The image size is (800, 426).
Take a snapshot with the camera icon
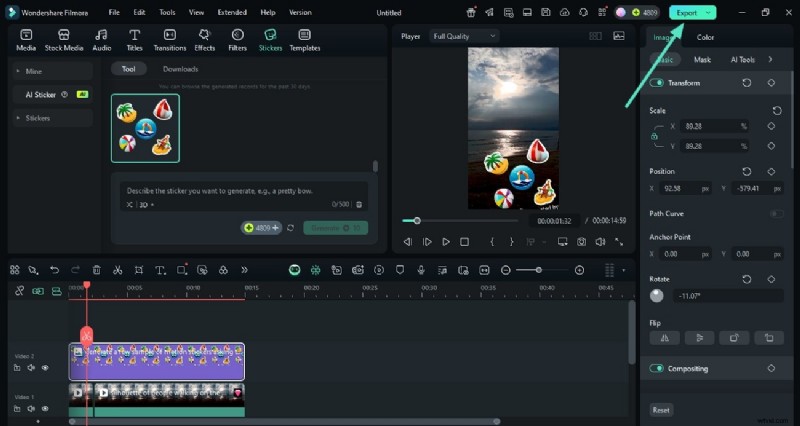click(581, 242)
